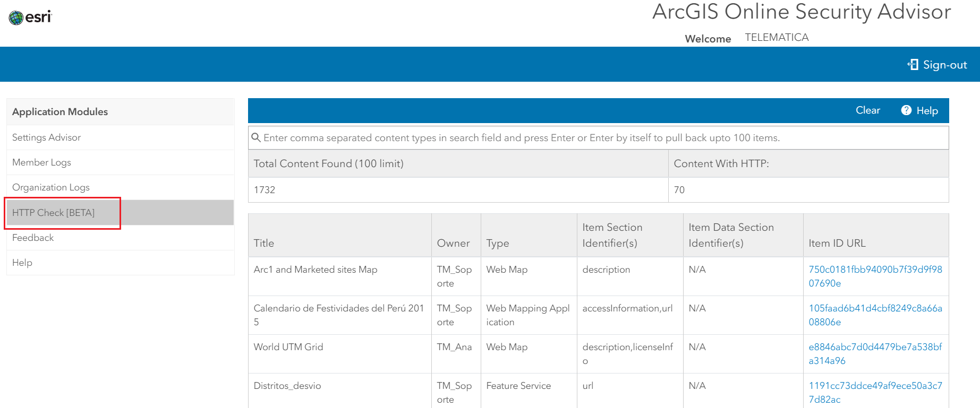Open Settings Advisor module
980x408 pixels.
tap(47, 137)
